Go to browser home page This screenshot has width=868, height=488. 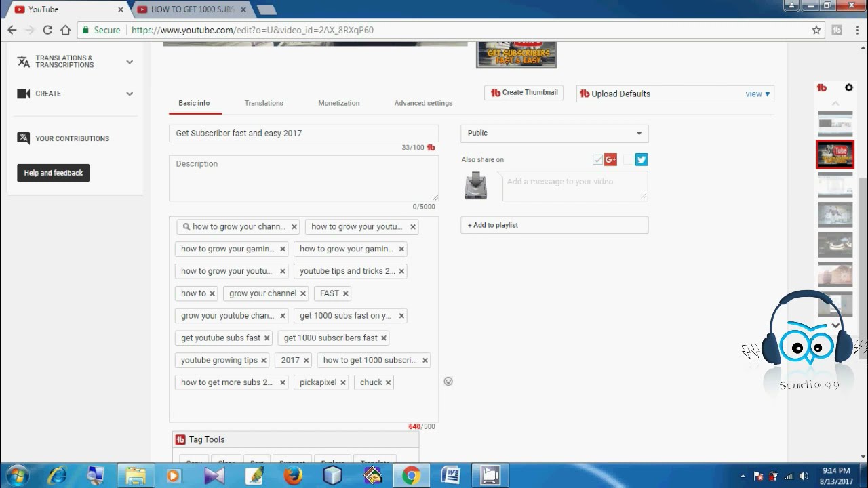point(65,30)
